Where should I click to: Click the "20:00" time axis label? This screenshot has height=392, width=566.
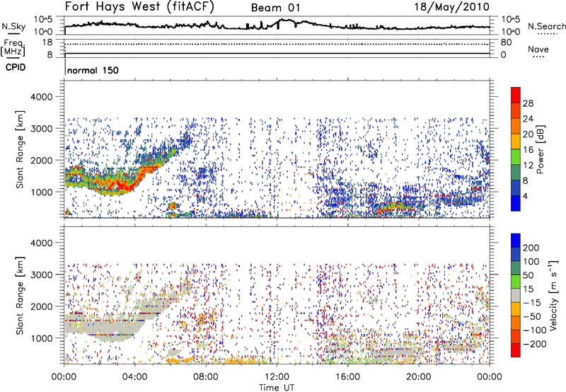pyautogui.click(x=418, y=377)
